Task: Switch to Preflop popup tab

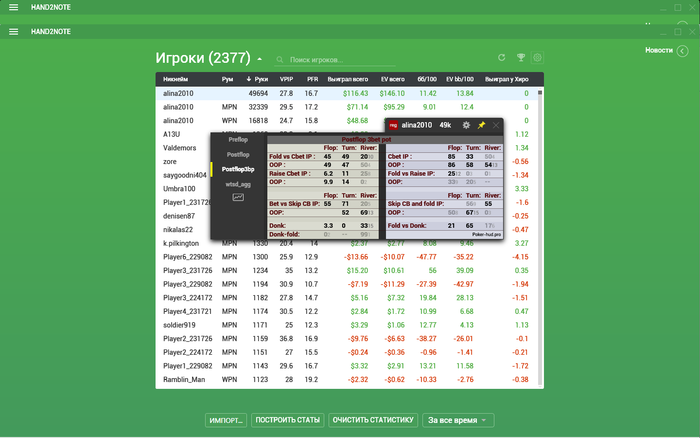Action: click(x=238, y=140)
